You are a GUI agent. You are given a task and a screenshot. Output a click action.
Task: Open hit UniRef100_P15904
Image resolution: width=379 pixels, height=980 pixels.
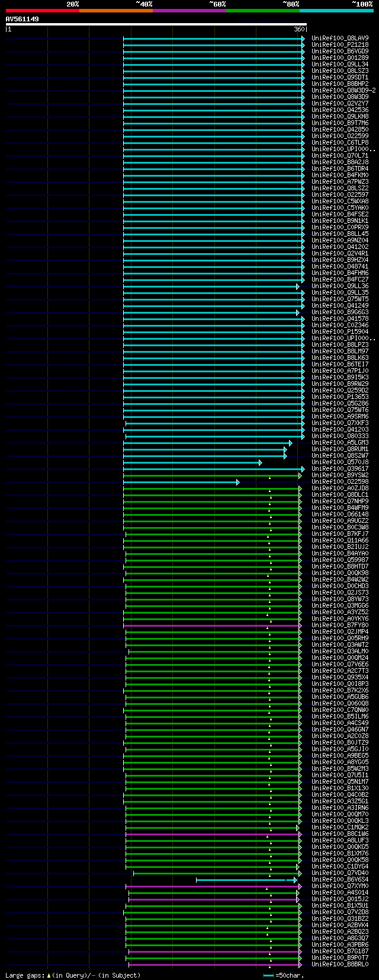(340, 331)
